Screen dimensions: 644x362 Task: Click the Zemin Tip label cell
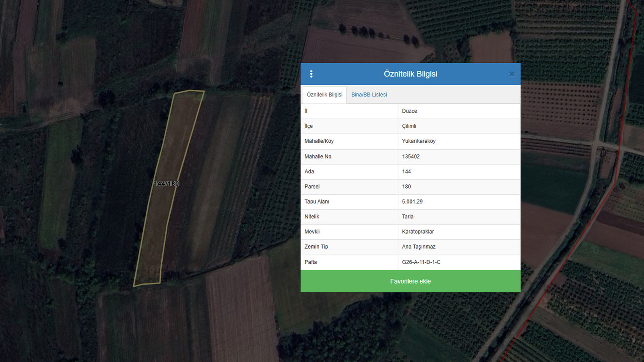[x=316, y=247]
